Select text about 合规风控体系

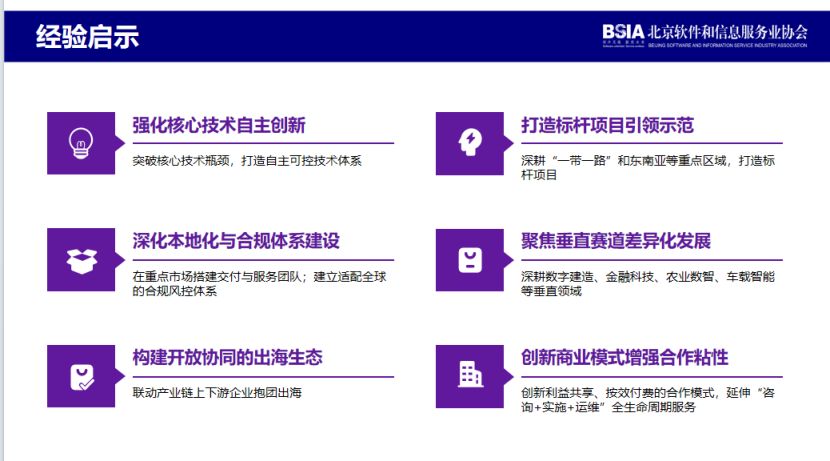coord(259,283)
